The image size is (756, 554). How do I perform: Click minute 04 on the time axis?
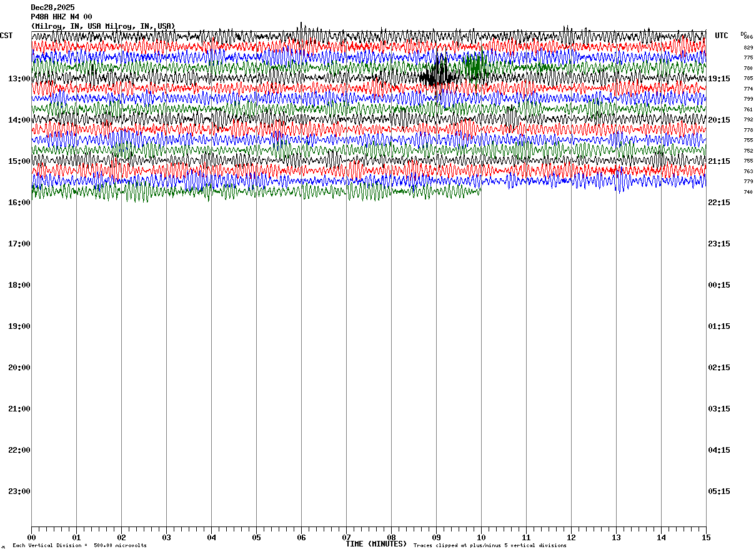[211, 537]
